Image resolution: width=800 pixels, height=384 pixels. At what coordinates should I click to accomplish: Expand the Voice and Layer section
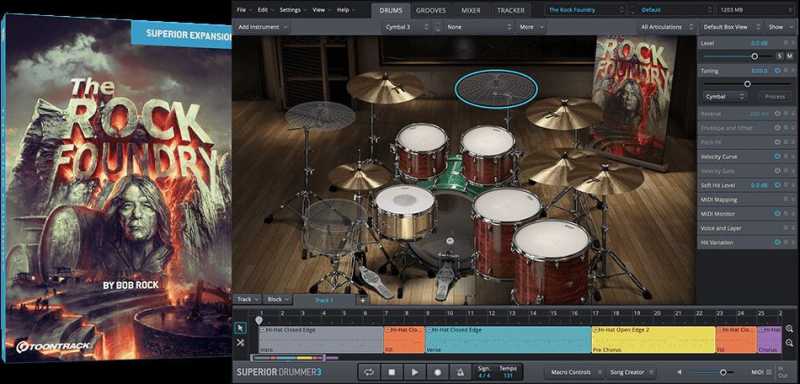click(746, 228)
